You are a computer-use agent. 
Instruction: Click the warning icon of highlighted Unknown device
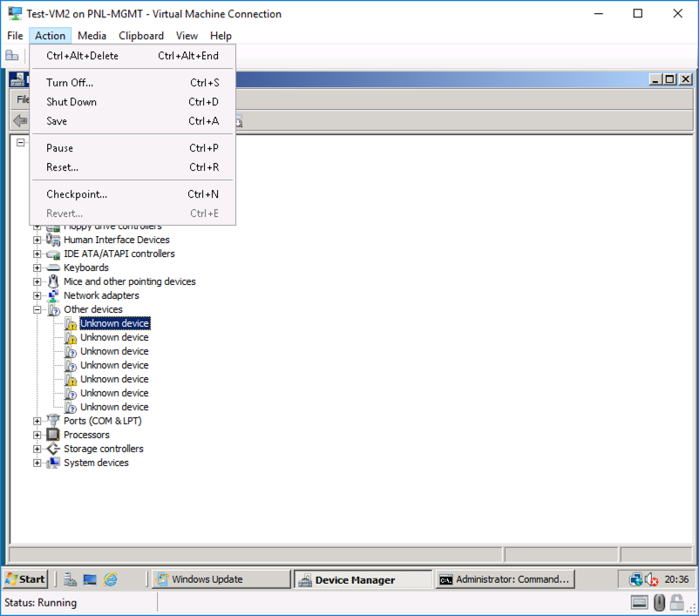70,323
